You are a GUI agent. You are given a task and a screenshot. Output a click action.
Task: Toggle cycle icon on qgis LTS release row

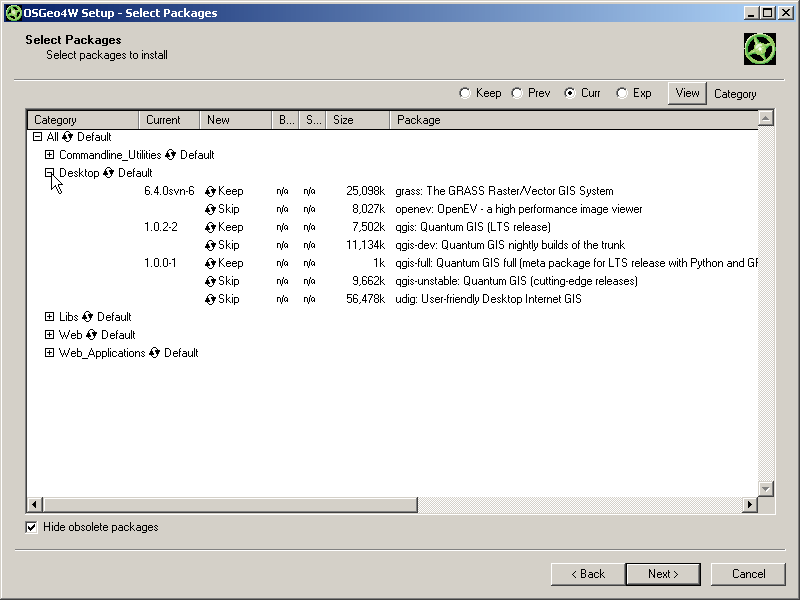coord(210,227)
